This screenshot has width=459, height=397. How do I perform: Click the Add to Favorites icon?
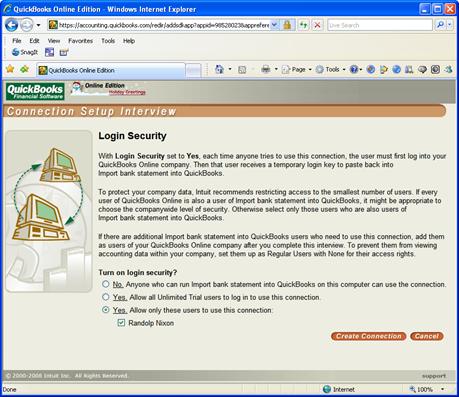click(24, 69)
